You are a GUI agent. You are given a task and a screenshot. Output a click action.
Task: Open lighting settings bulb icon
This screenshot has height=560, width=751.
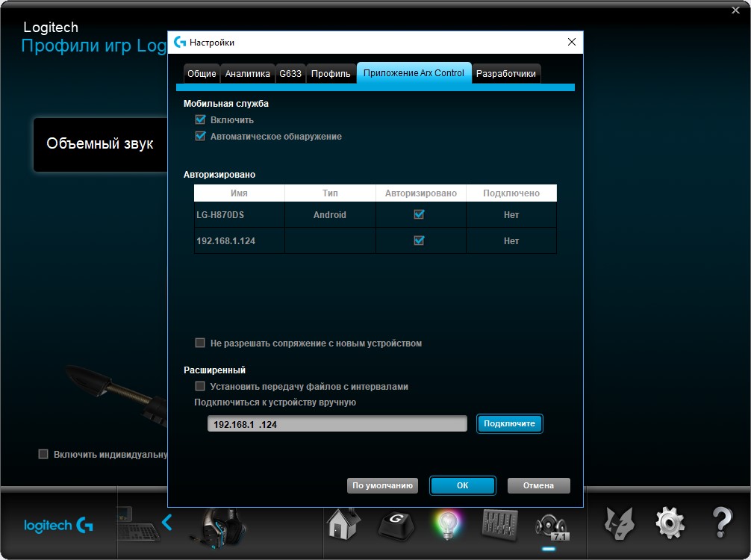click(447, 525)
